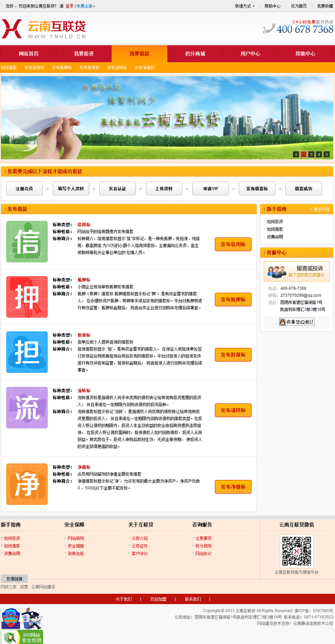Viewport: 335px width, 644px height.
Task: Click the green 信 credit loan icon
Action: [27, 241]
